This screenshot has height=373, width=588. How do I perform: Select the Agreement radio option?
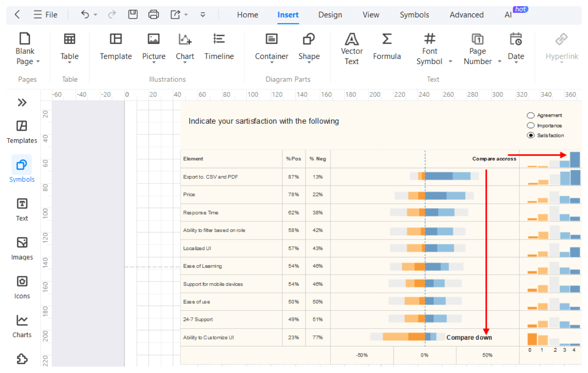click(531, 115)
